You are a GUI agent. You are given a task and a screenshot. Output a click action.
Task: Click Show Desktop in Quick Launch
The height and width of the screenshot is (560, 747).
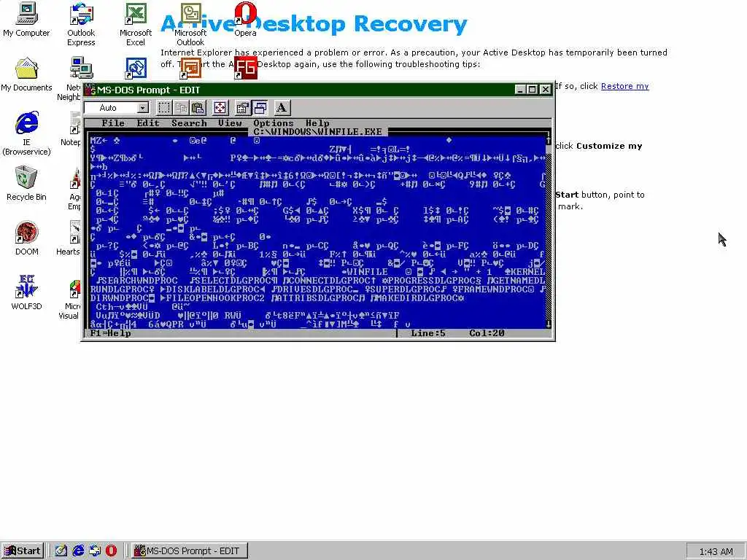(61, 551)
